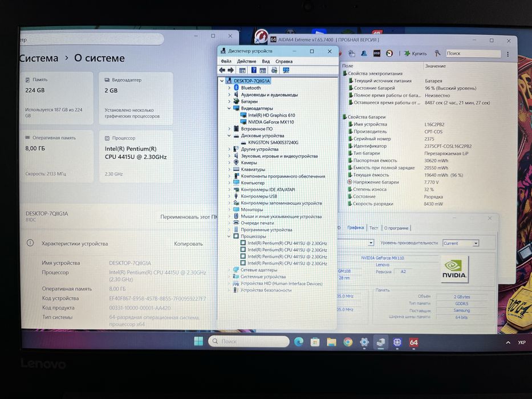532x399 pixels.
Task: Expand the Батареи node
Action: coord(229,101)
